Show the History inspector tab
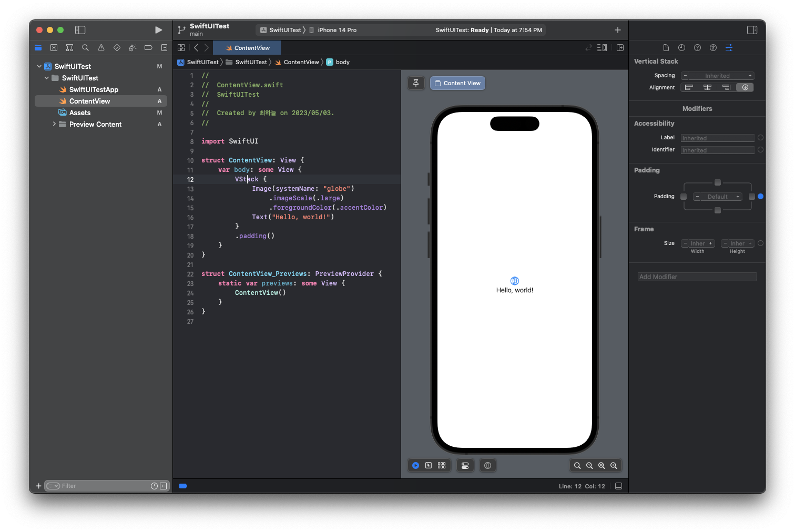Screen dimensions: 795x532 681,48
